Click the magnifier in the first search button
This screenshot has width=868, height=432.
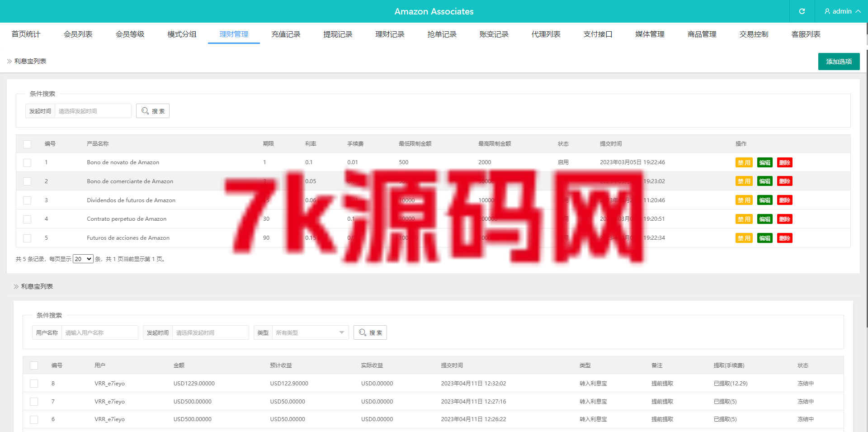pos(145,111)
